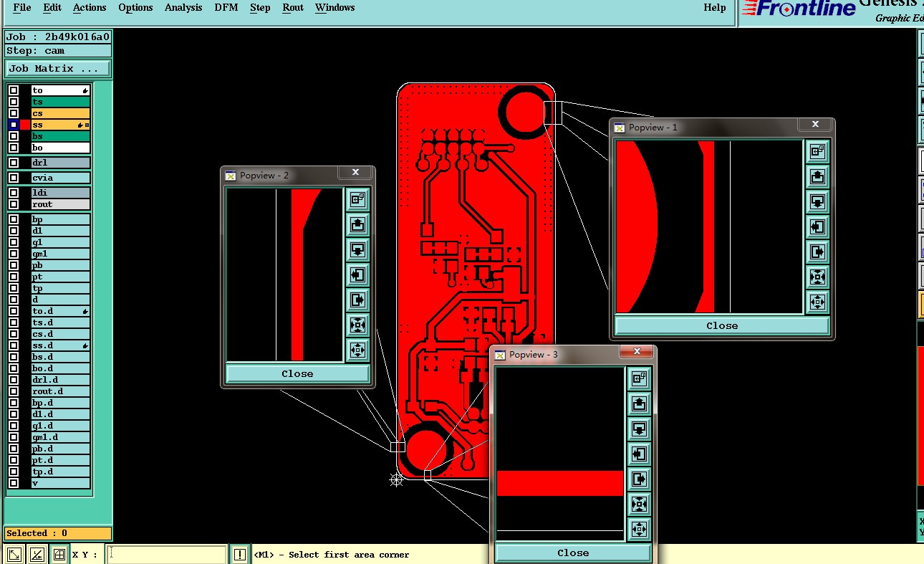Image resolution: width=924 pixels, height=564 pixels.
Task: Toggle the display checkbox for layer cs
Action: pyautogui.click(x=14, y=113)
